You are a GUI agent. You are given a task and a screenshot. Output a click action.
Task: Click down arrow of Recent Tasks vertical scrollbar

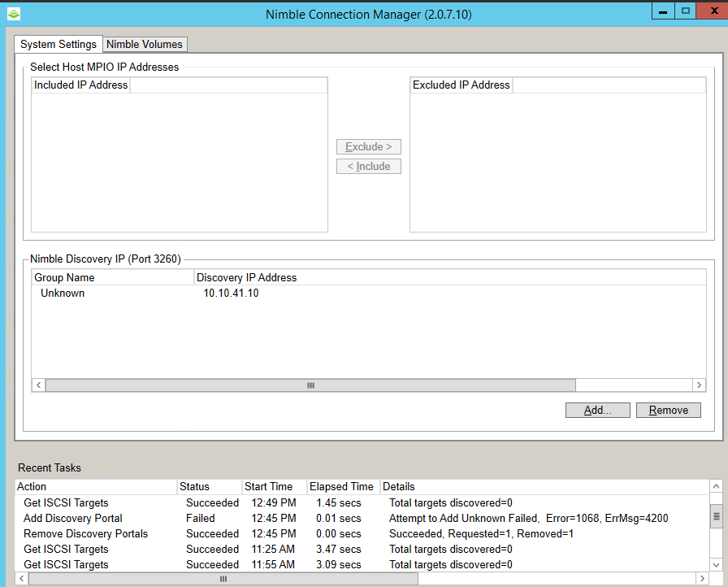click(x=717, y=565)
